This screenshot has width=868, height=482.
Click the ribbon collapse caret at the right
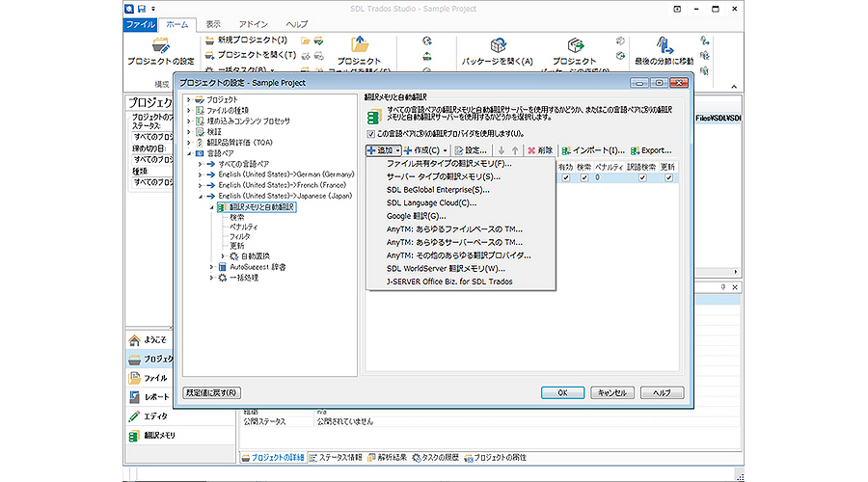pos(734,87)
